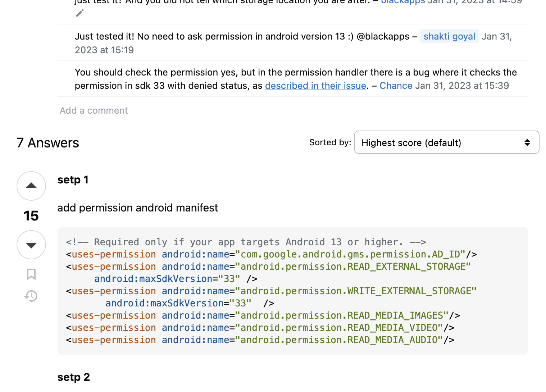Bookmark the setp 1 answer
Screen dimensions: 546x392
[31, 274]
